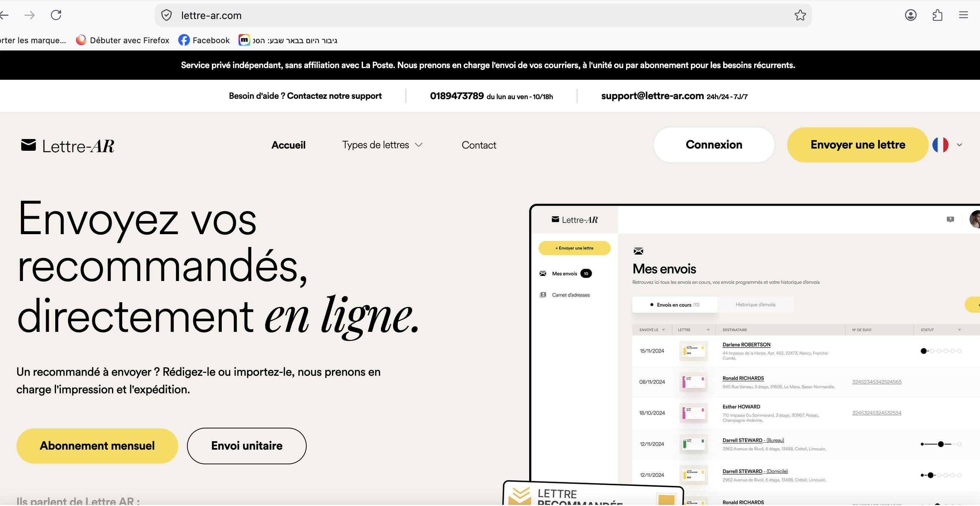The height and width of the screenshot is (506, 980).
Task: Choose Envoi unitaire
Action: pos(247,446)
